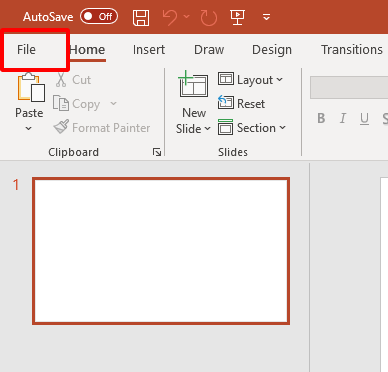Open the Draw tab
Screen dimensions: 388x372
click(209, 50)
